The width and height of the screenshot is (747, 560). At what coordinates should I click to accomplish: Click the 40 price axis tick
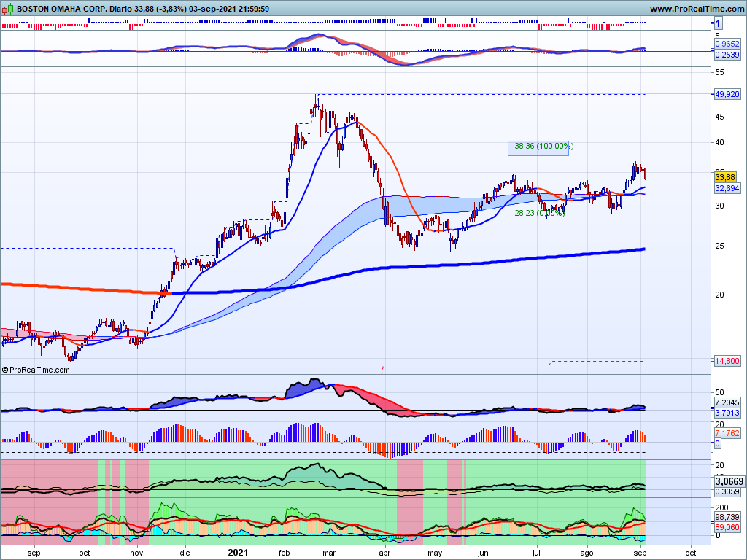coord(719,142)
